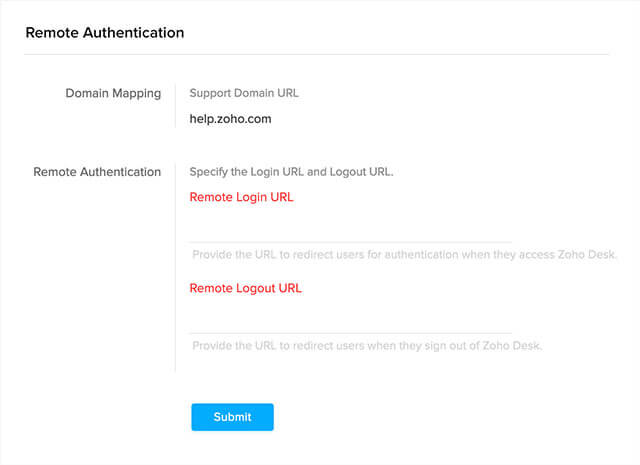Click the vertical divider beside Domain Mapping

click(x=175, y=106)
